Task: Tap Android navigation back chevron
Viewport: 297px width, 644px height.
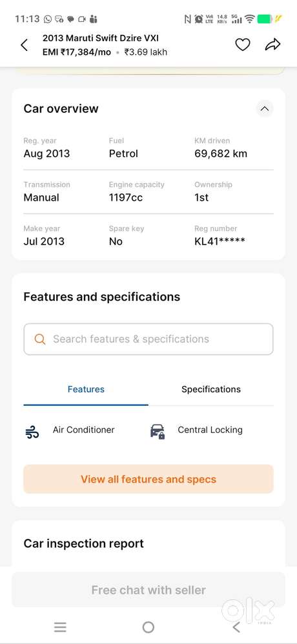Action: (x=236, y=627)
